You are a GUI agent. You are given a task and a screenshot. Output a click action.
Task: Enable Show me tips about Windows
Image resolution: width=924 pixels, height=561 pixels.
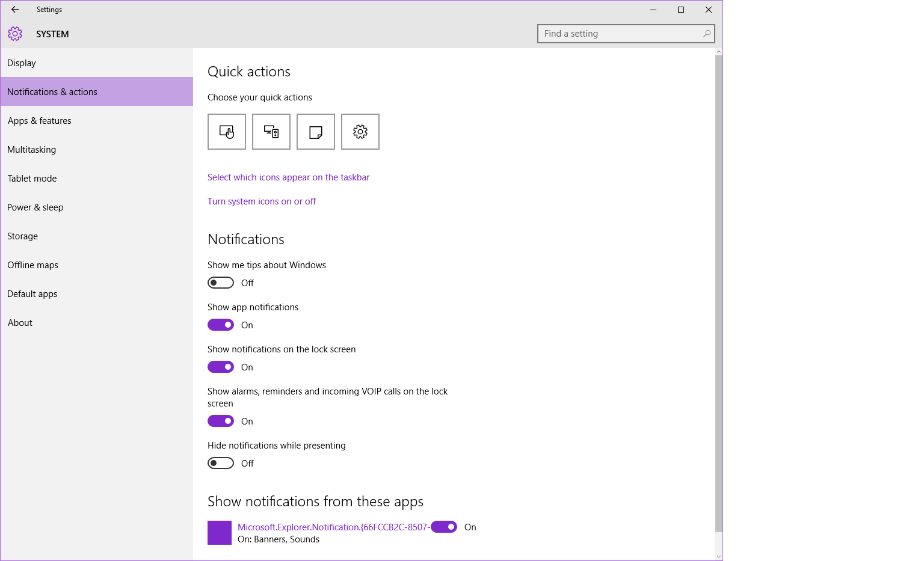pyautogui.click(x=221, y=283)
